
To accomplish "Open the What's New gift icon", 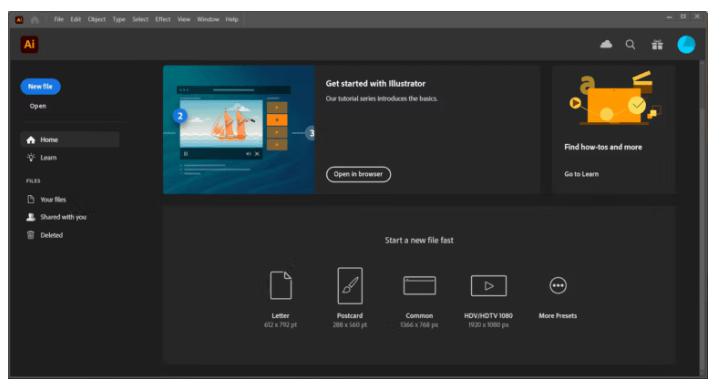I will tap(657, 45).
